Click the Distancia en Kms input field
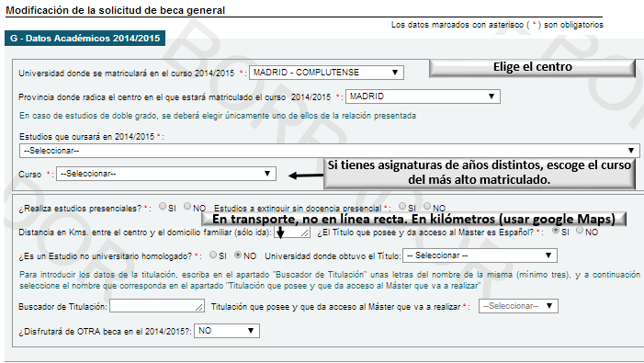Screen dimensions: 644x363 coord(291,232)
